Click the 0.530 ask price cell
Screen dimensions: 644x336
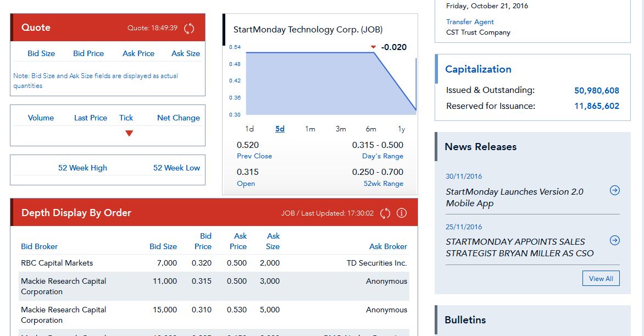(x=237, y=310)
